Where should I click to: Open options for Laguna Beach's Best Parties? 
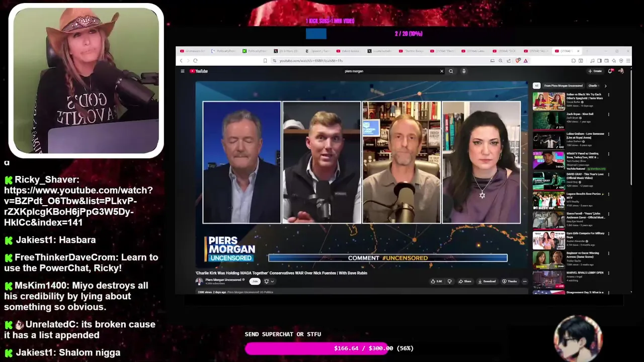pyautogui.click(x=608, y=194)
